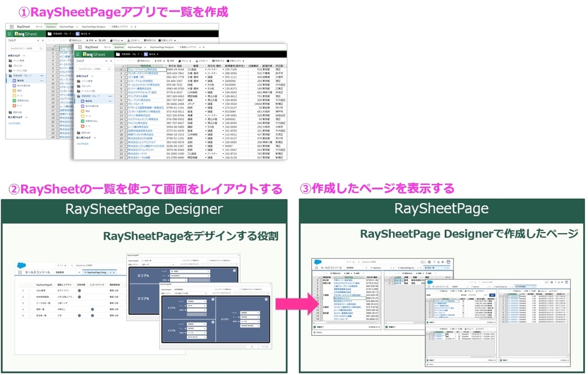
Task: Click help question mark in left RaySheetPage window header
Action: [434, 262]
